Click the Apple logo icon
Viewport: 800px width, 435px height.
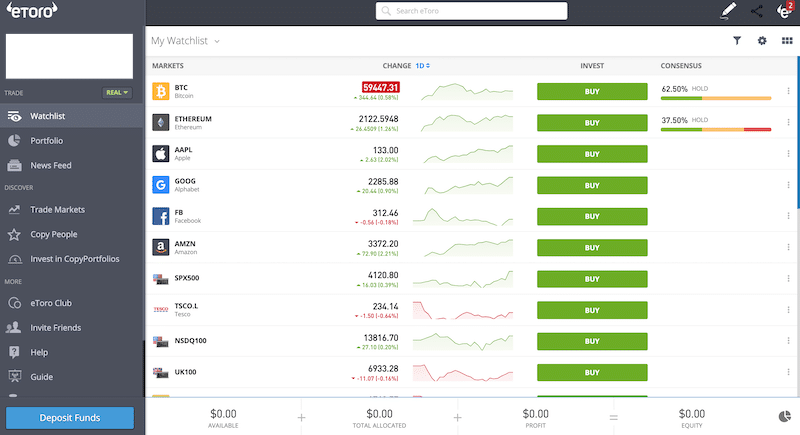[x=161, y=153]
